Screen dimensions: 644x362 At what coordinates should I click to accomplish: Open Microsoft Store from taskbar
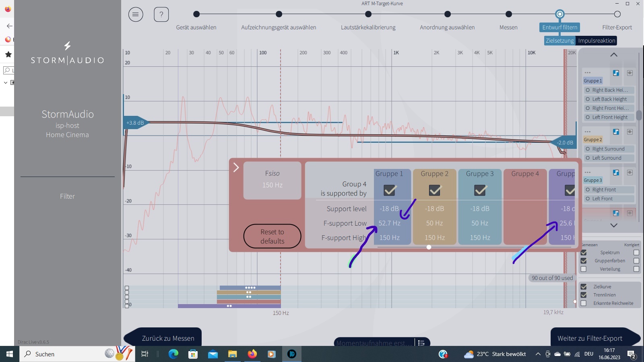pyautogui.click(x=193, y=354)
